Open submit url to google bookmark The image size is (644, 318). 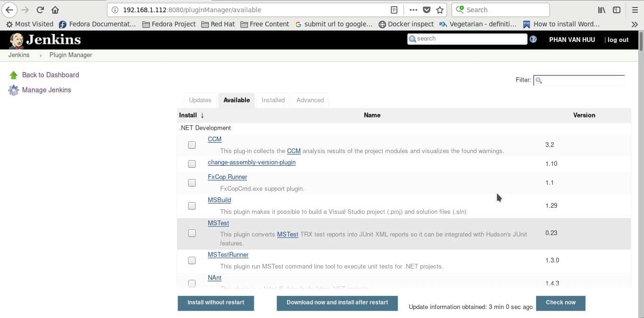(x=334, y=24)
